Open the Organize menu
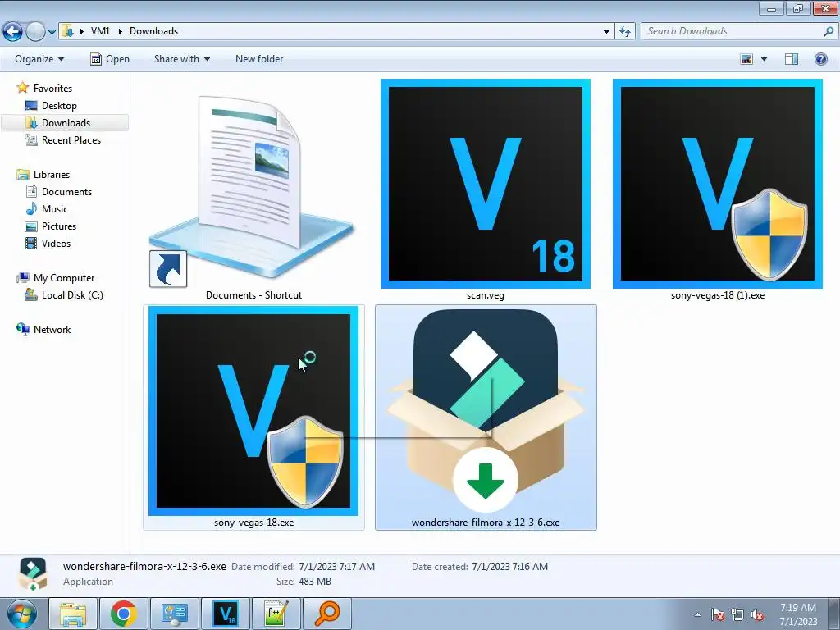 pyautogui.click(x=39, y=59)
